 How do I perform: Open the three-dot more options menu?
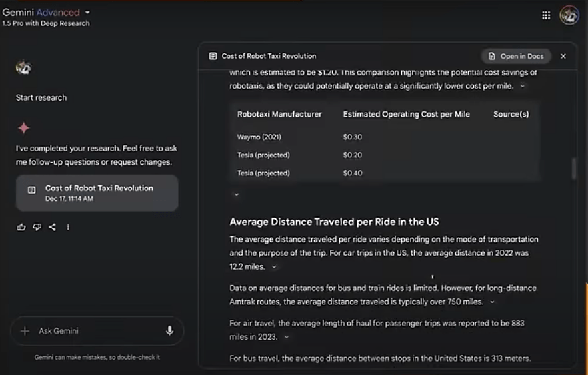coord(68,227)
